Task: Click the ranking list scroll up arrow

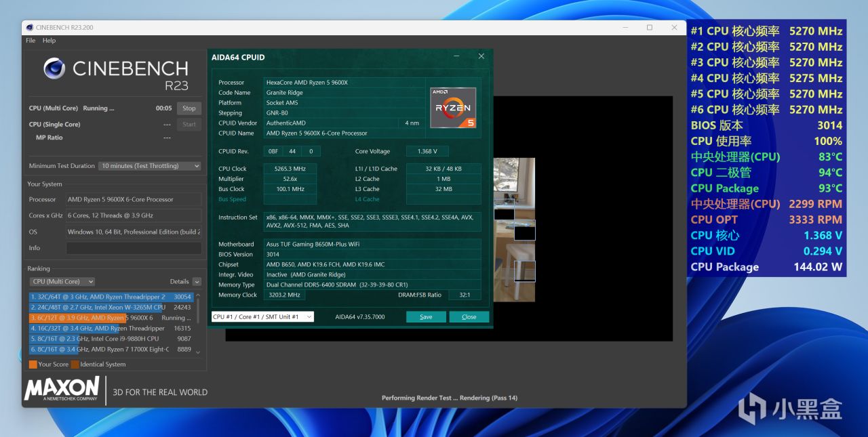Action: 198,295
